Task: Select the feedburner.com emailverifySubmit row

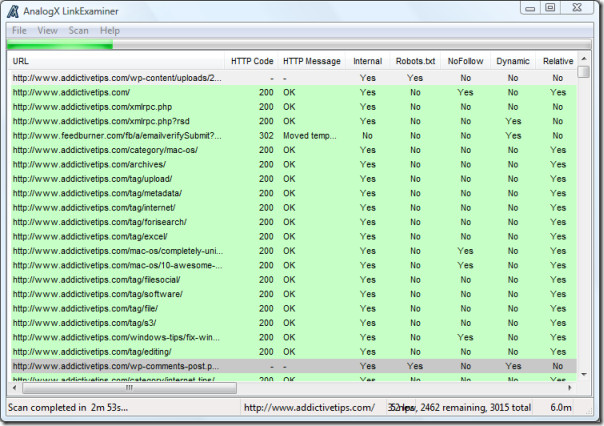Action: 293,136
